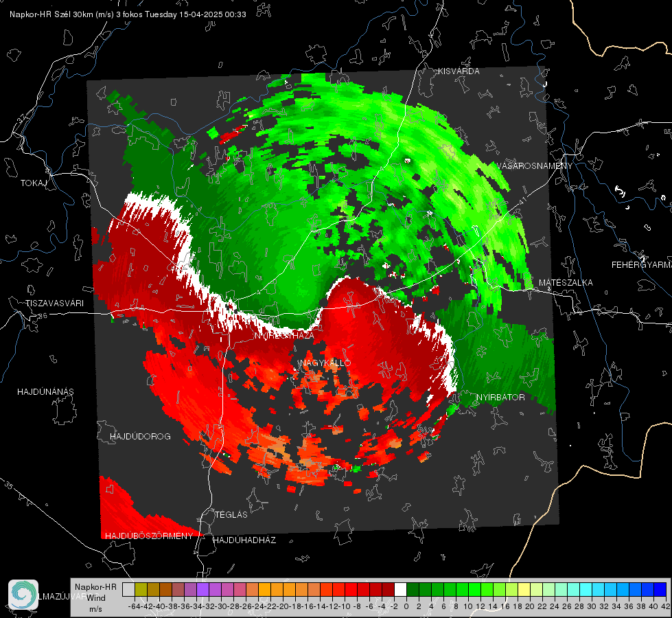Click the road number 36 near Tiszavasvári
This screenshot has height=618, width=672.
point(43,316)
